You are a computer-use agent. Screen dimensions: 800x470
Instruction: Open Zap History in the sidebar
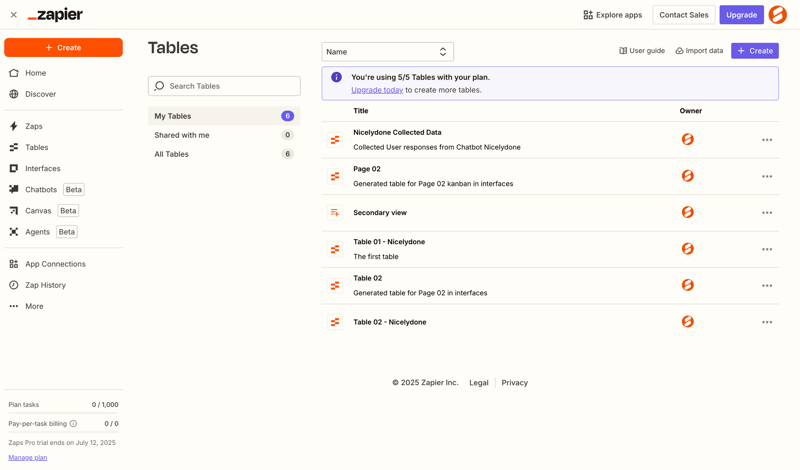click(x=63, y=285)
